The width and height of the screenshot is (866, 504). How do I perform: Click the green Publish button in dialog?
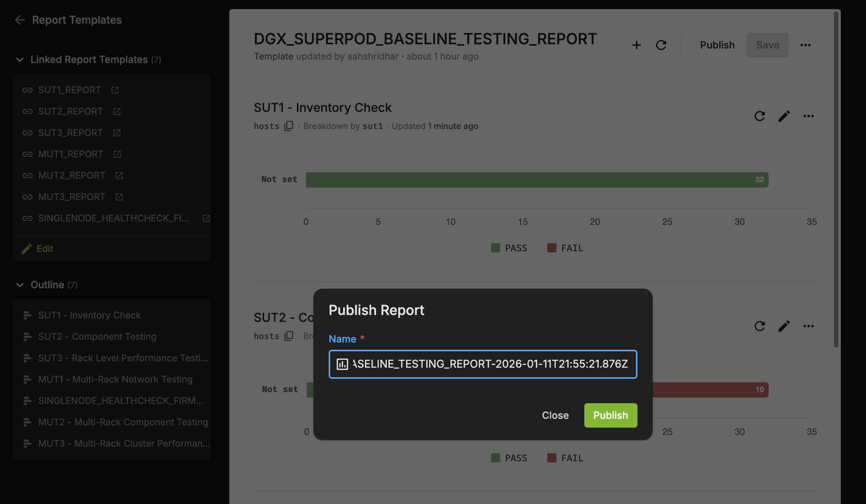click(611, 415)
